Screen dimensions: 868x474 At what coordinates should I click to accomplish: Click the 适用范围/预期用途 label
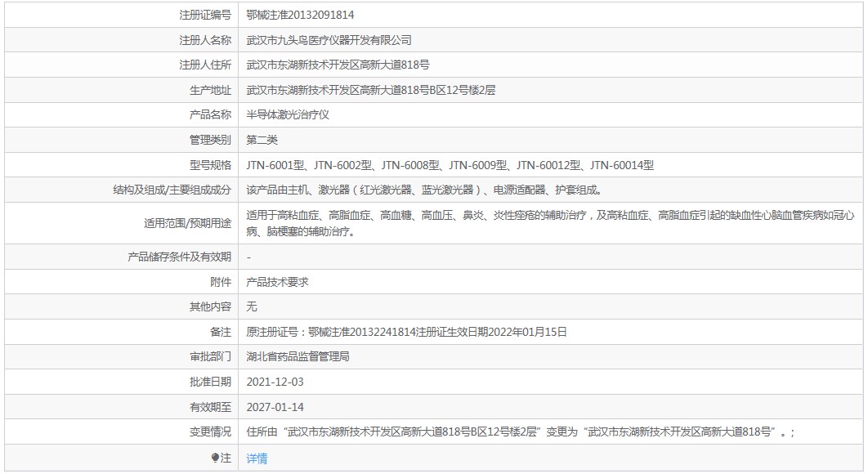pyautogui.click(x=188, y=223)
